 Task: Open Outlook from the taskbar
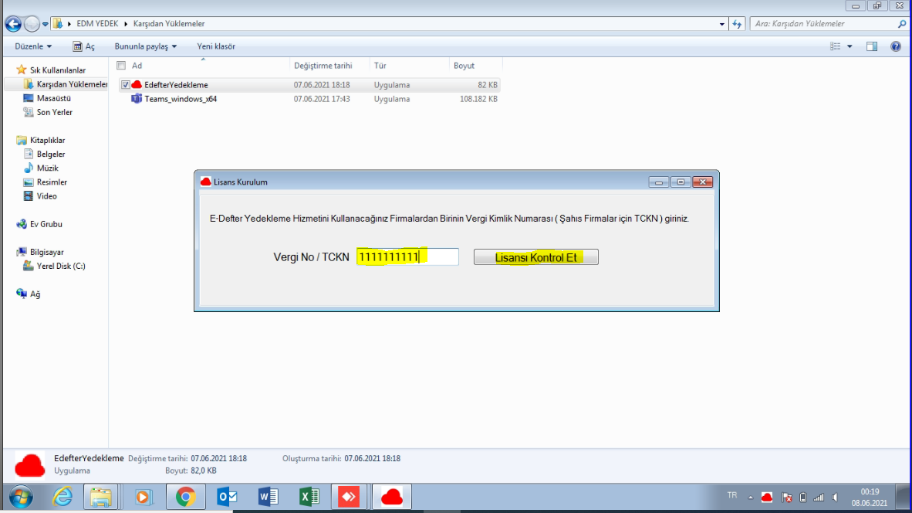pos(227,497)
